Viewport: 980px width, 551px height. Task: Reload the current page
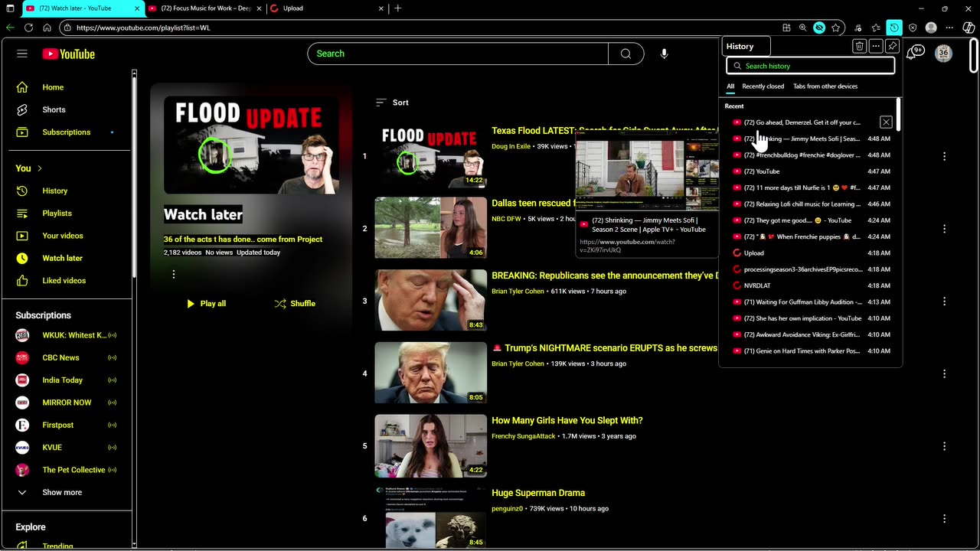pos(28,28)
